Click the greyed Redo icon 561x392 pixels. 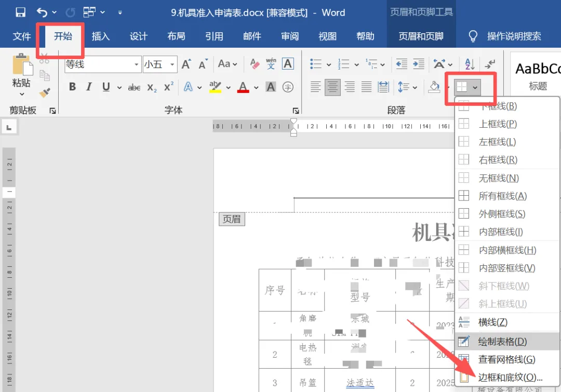[71, 12]
